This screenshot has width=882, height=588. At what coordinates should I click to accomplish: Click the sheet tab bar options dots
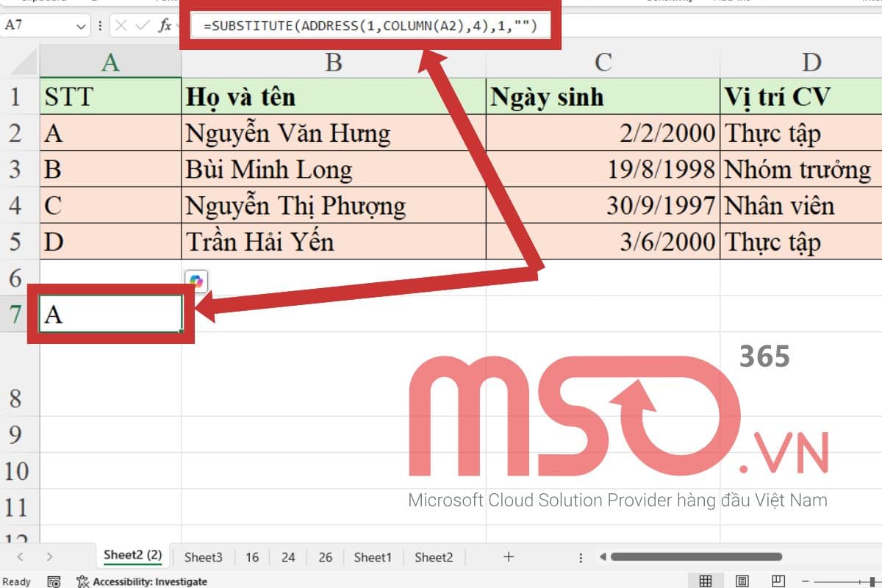[x=581, y=557]
